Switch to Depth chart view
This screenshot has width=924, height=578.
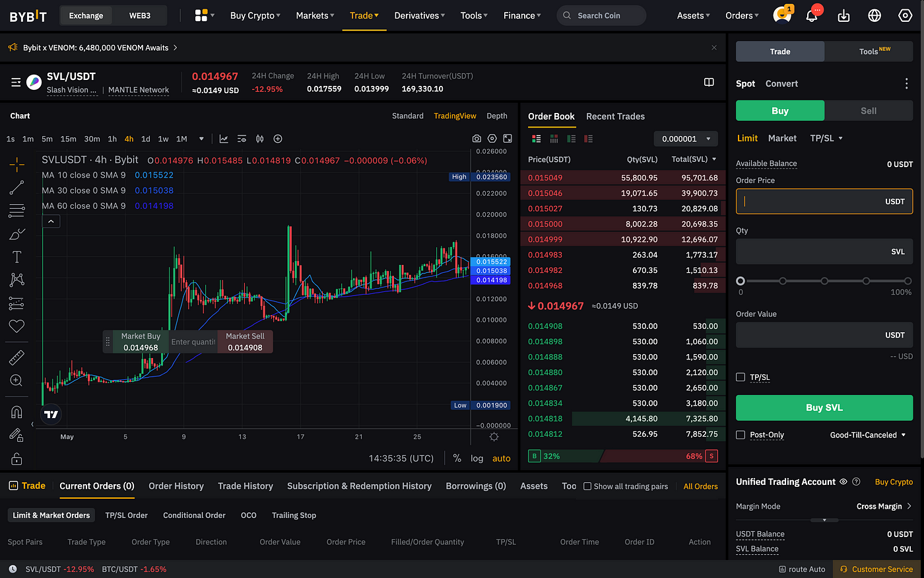pyautogui.click(x=497, y=116)
